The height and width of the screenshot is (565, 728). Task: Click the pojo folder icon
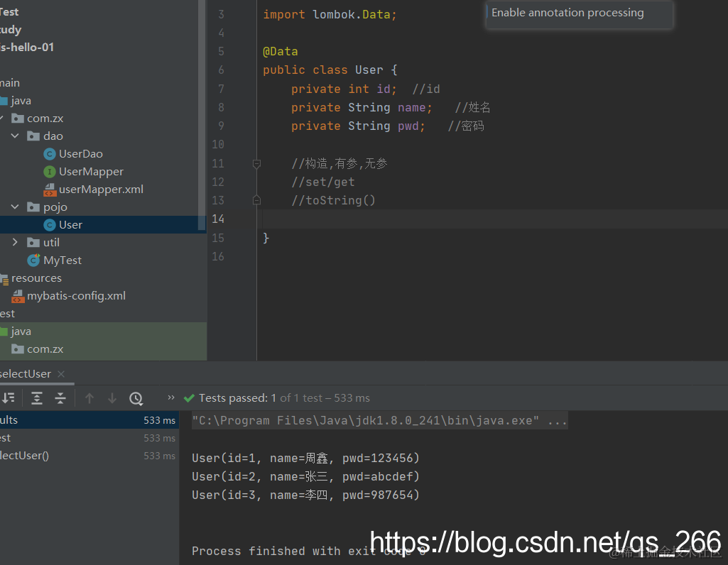[x=33, y=207]
